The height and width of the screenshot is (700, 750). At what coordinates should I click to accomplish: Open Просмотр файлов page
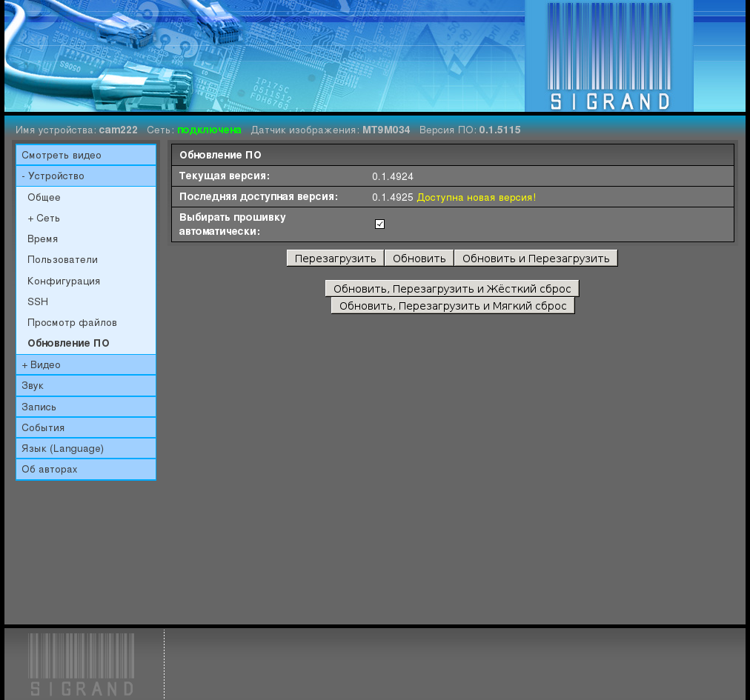tap(72, 322)
